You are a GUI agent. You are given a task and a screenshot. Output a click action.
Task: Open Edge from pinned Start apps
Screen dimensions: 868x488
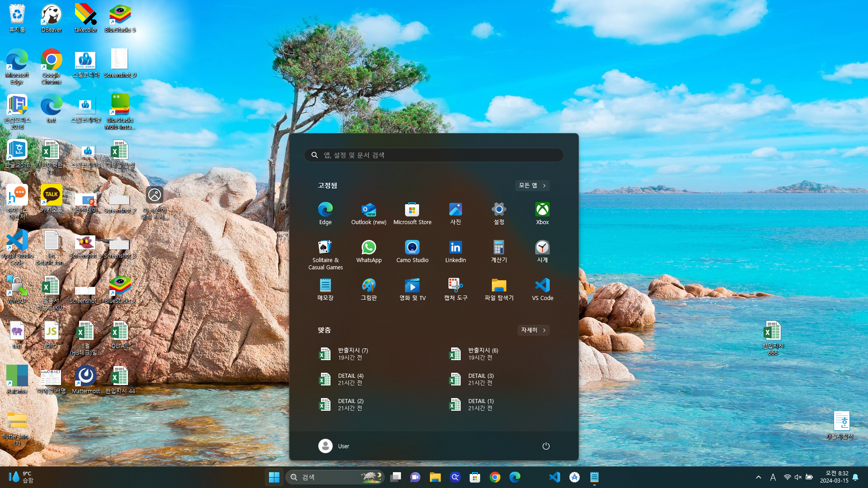[x=325, y=213]
